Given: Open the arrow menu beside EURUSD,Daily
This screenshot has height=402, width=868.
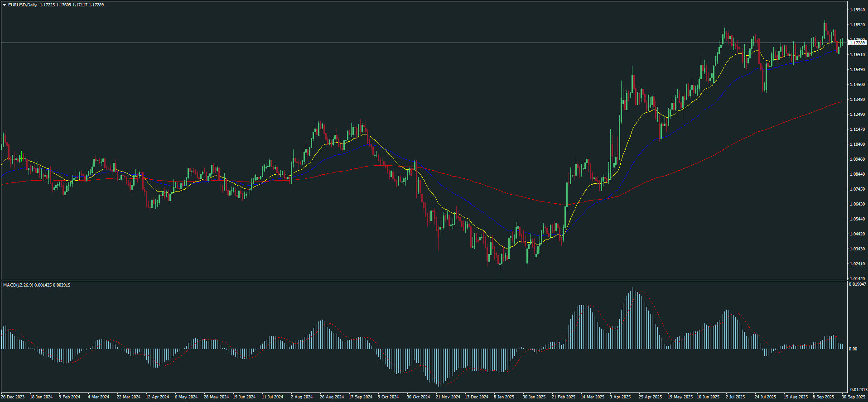Looking at the screenshot, I should pos(4,5).
